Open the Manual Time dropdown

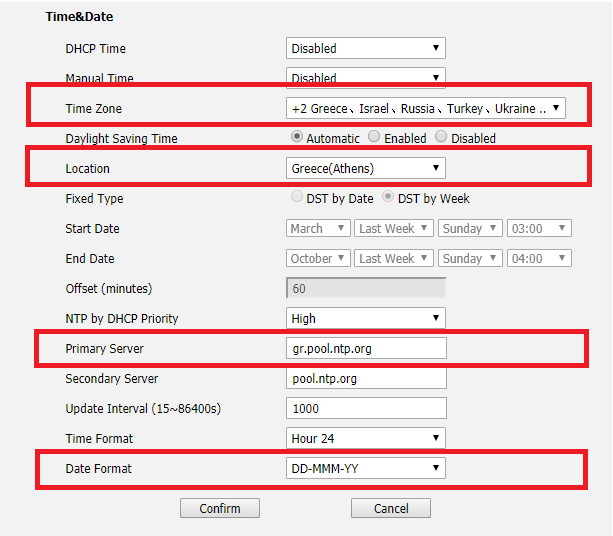pos(365,78)
